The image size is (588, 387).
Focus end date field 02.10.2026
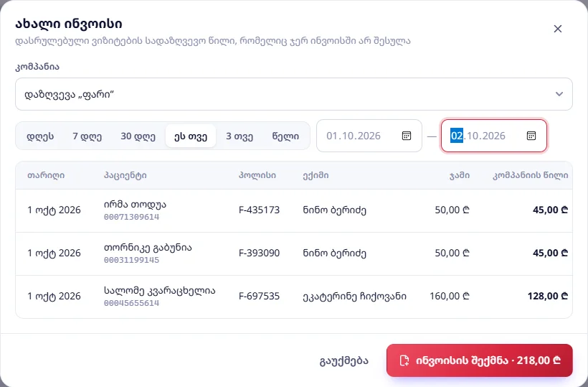coord(493,136)
